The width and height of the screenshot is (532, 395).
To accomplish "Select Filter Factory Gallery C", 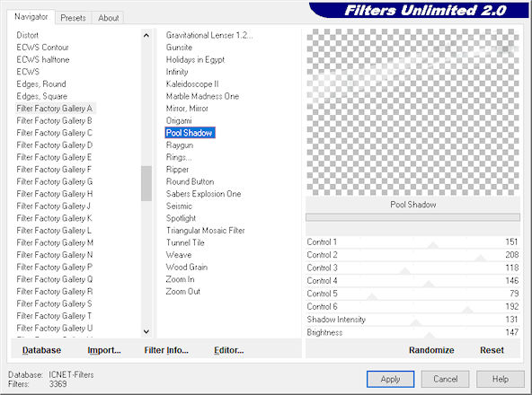I will [x=54, y=133].
